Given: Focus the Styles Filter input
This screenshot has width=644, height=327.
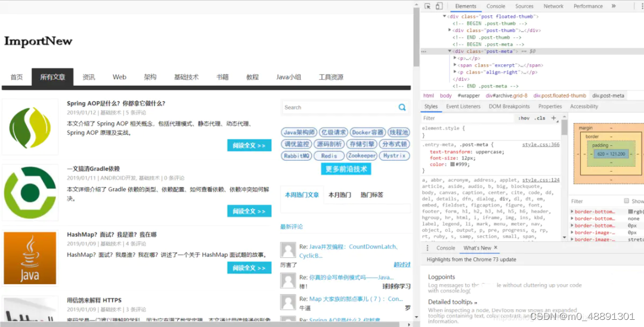Looking at the screenshot, I should (467, 118).
